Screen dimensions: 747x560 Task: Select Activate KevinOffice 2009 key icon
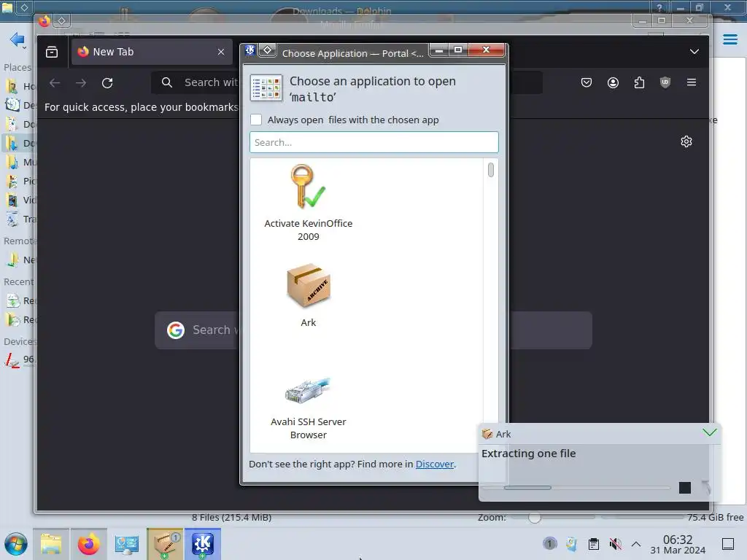click(x=309, y=186)
